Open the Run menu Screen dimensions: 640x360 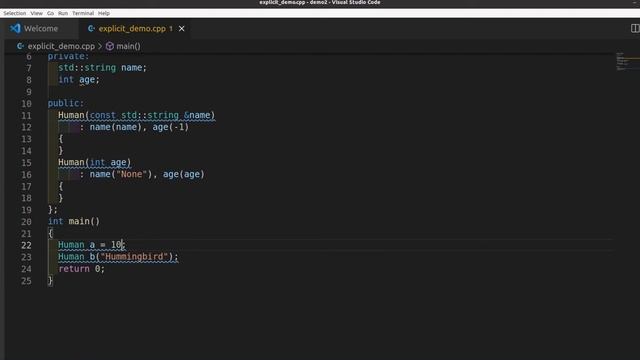coord(63,13)
